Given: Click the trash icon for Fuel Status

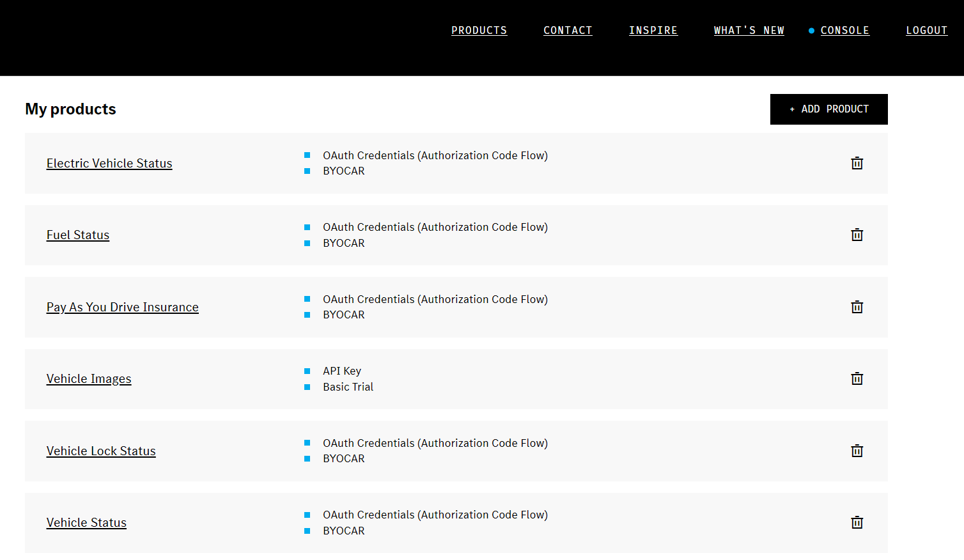Looking at the screenshot, I should coord(857,235).
